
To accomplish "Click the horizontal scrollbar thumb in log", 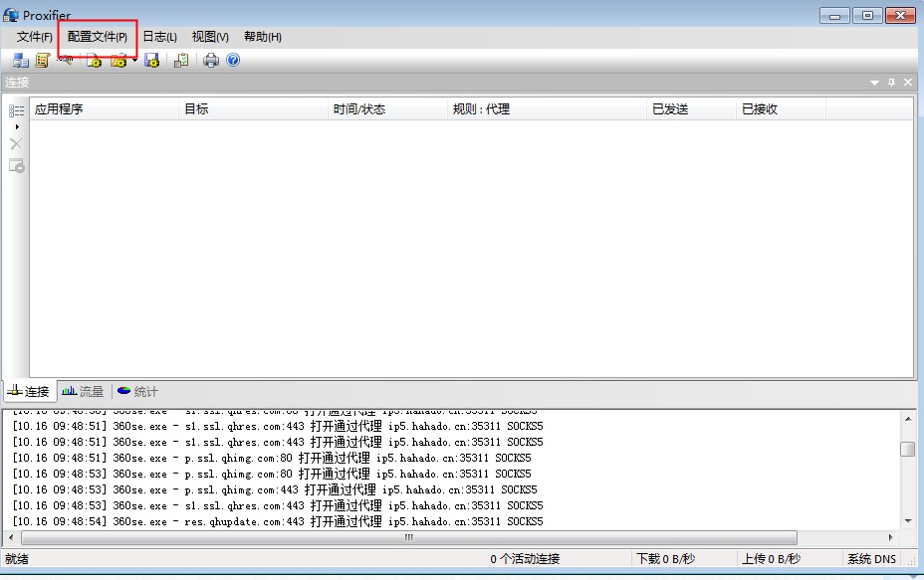I will (x=409, y=537).
